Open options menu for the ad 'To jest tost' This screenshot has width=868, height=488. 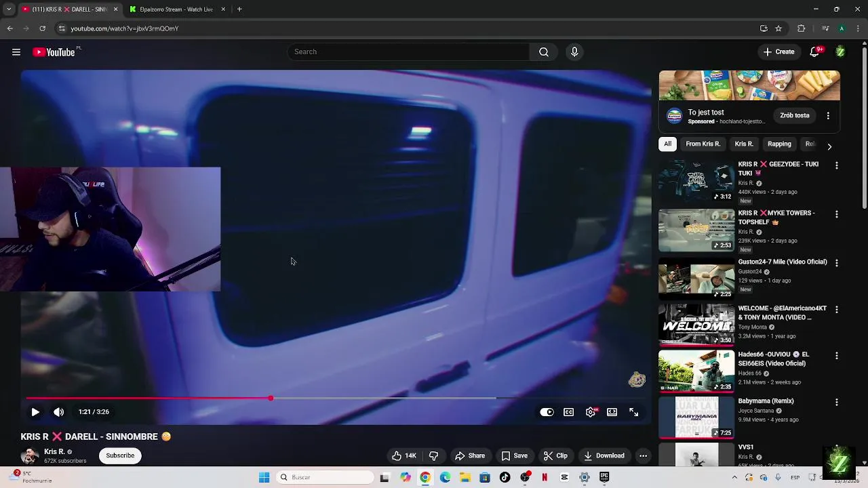click(828, 116)
